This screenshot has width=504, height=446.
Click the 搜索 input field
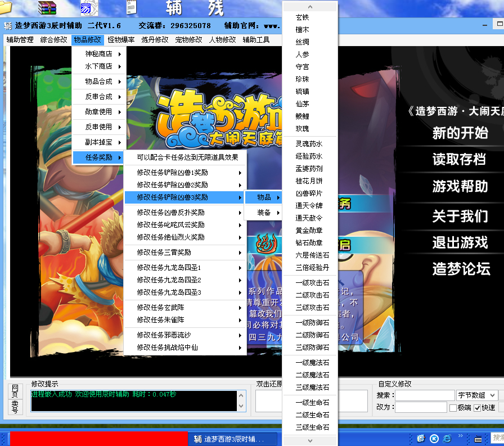[x=425, y=395]
